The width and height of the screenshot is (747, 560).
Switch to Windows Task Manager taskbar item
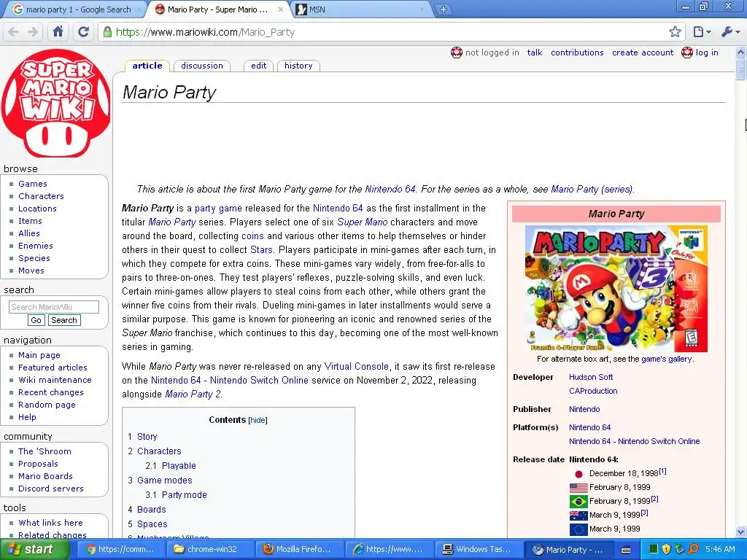coord(477,550)
